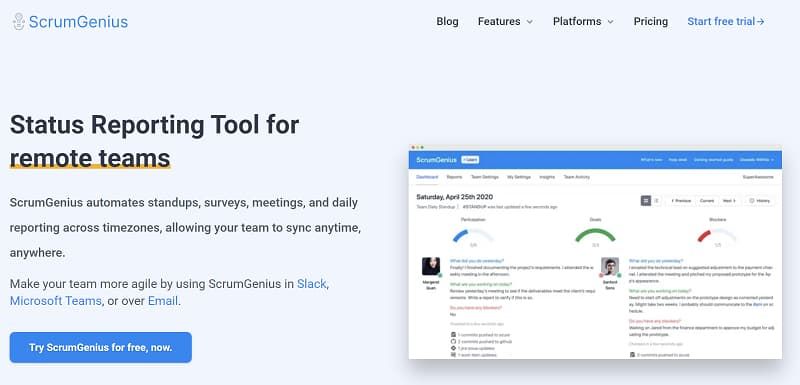Click the red Blockers gauge

(x=717, y=236)
